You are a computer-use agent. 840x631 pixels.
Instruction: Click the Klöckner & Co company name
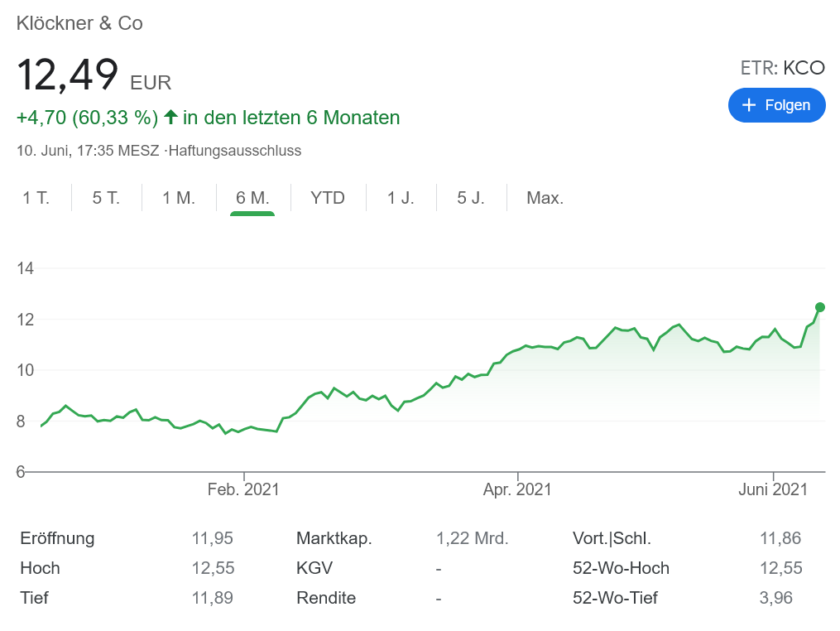click(x=79, y=24)
